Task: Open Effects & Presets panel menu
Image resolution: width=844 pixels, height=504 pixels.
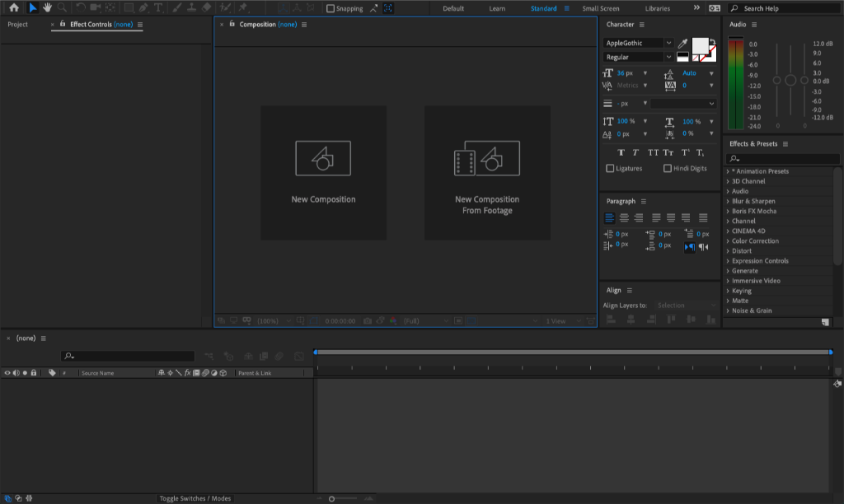Action: point(785,144)
